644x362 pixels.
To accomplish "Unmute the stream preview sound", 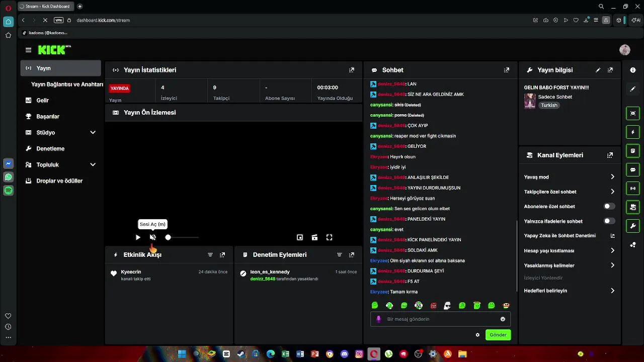I will pos(153,237).
